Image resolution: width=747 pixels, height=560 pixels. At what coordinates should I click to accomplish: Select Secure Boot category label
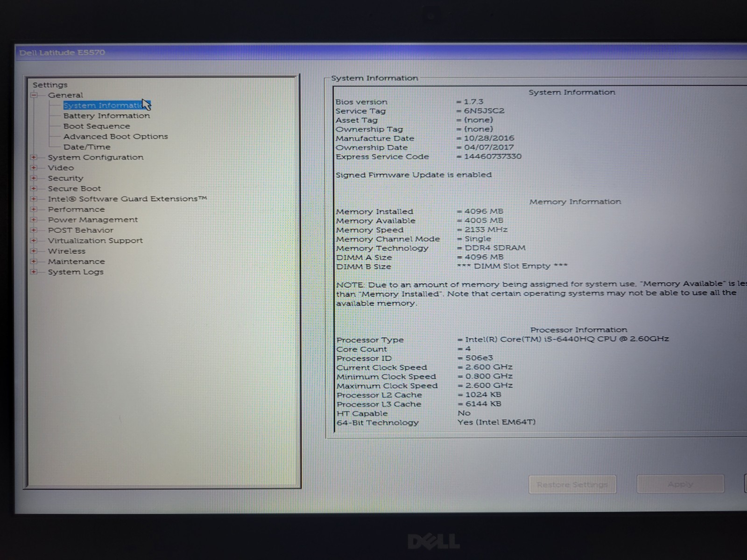click(74, 189)
